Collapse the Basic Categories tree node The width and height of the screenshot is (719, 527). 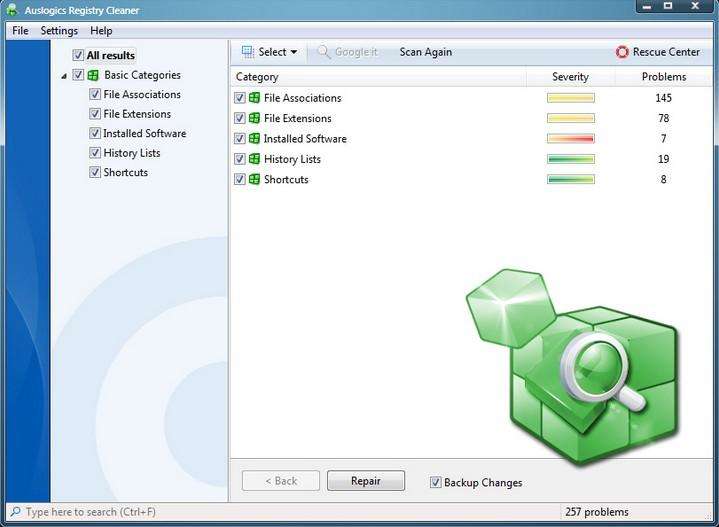click(x=65, y=76)
